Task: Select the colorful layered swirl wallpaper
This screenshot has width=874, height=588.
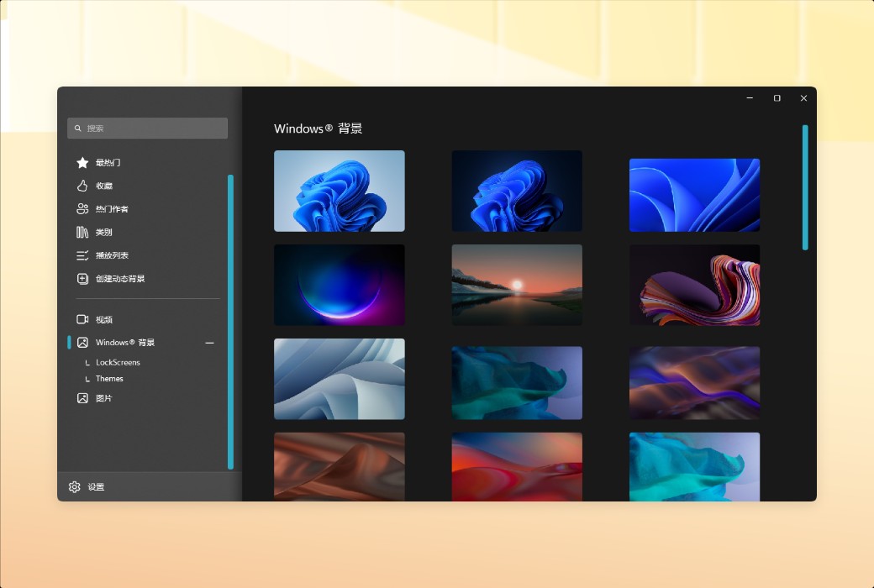Action: [x=694, y=285]
